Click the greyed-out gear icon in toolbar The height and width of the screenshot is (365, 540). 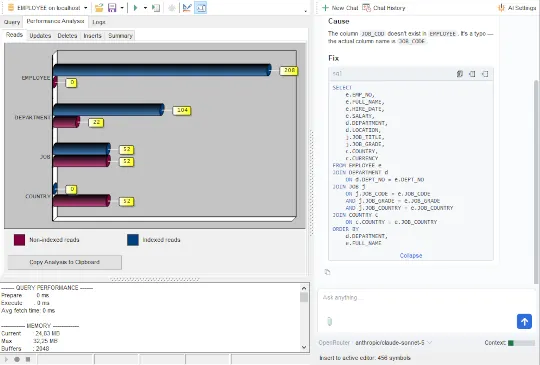pyautogui.click(x=172, y=8)
